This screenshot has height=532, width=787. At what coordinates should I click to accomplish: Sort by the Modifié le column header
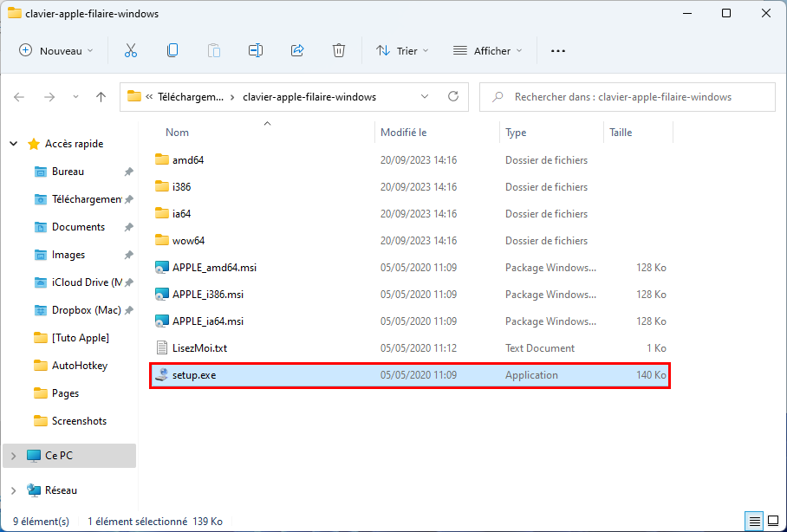(x=404, y=133)
